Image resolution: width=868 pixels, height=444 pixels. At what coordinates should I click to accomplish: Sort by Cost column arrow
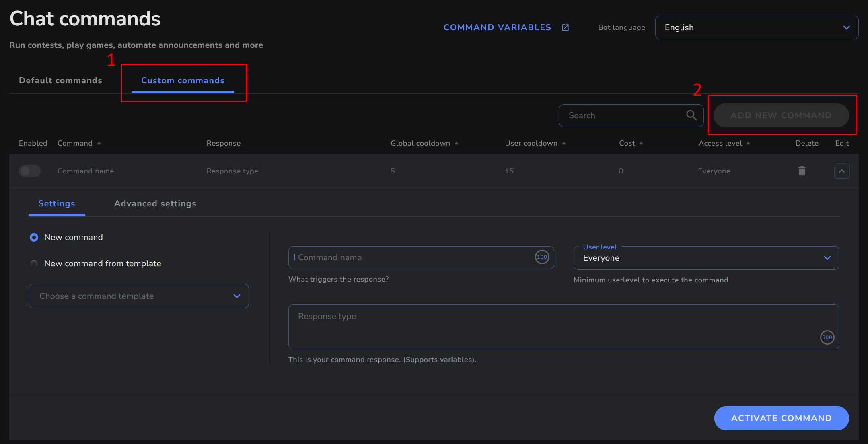coord(641,144)
